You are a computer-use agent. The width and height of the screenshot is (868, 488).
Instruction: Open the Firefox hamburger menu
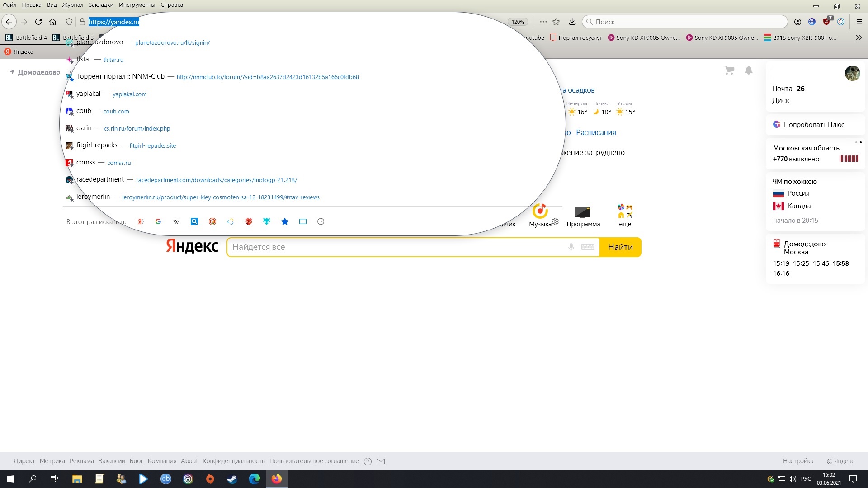tap(859, 22)
